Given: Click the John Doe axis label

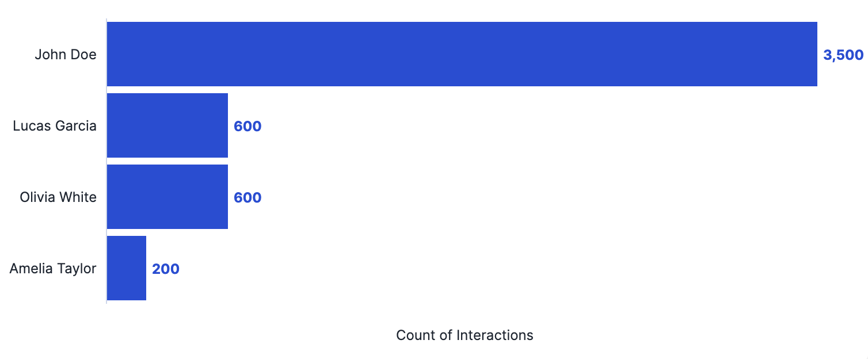Looking at the screenshot, I should click(66, 55).
